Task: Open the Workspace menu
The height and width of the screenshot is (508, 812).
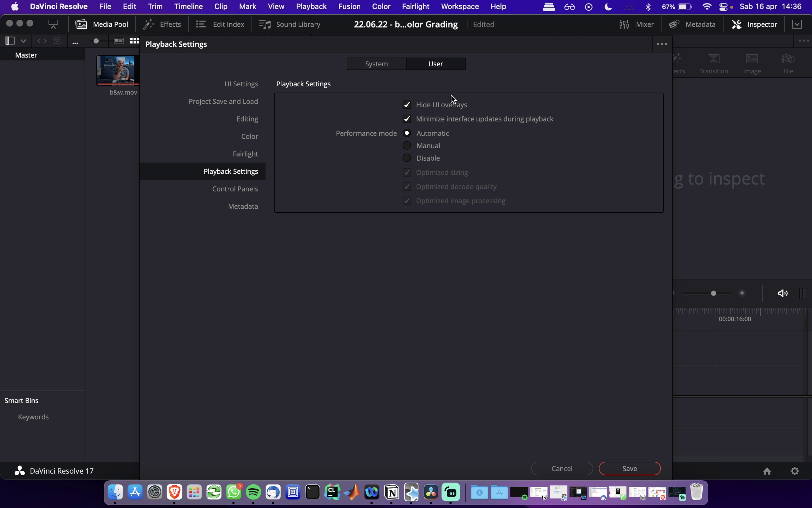Action: (460, 7)
